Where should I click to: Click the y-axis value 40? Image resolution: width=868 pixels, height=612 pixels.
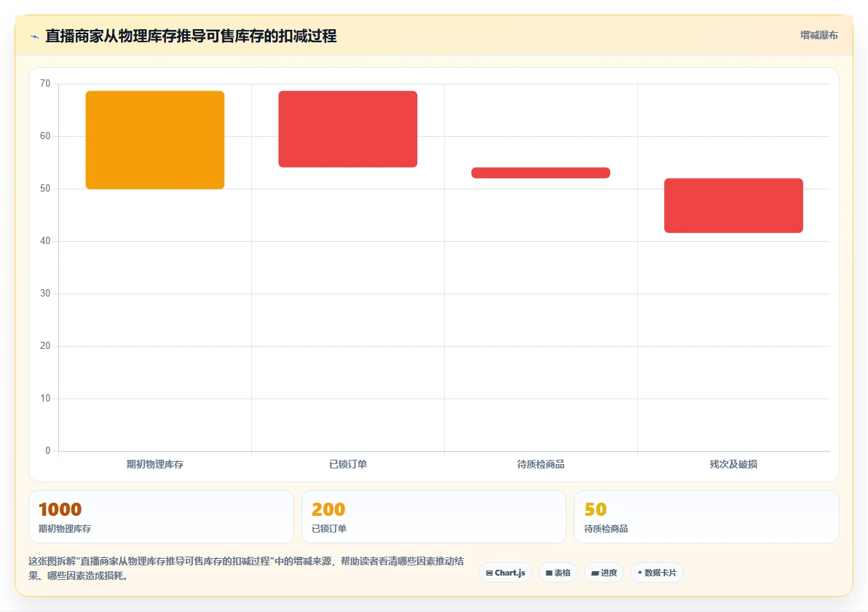45,241
